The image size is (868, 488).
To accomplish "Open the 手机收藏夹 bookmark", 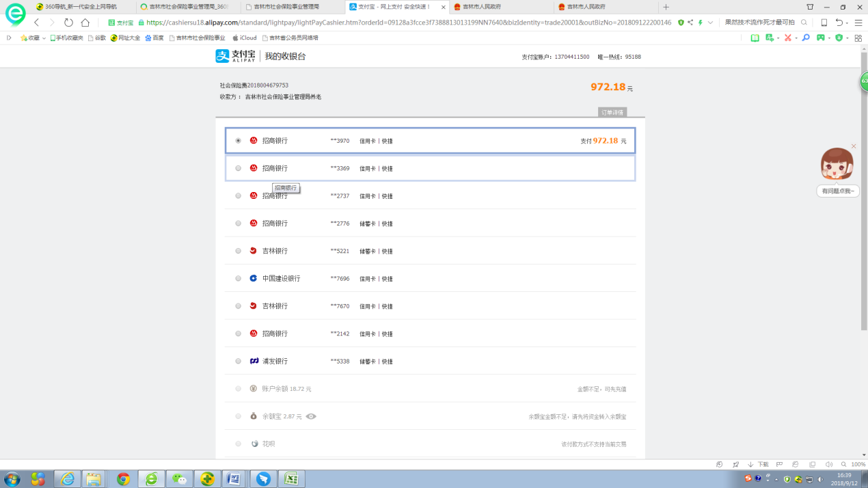I will click(67, 38).
